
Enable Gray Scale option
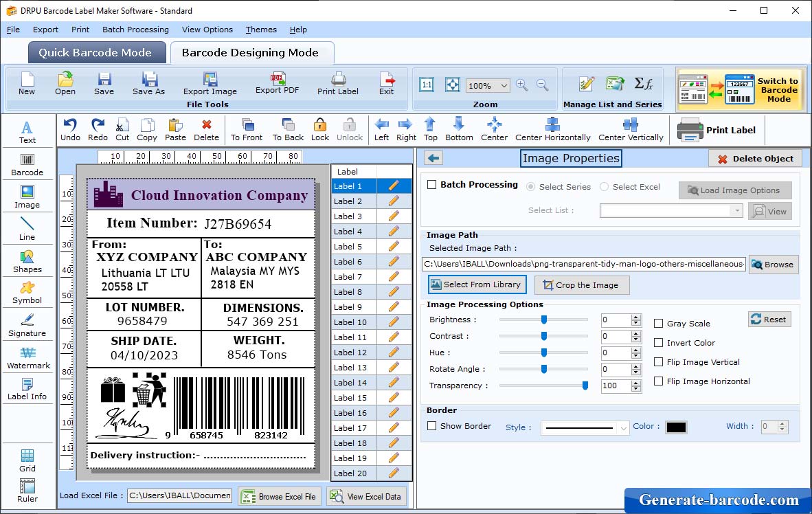pos(659,324)
